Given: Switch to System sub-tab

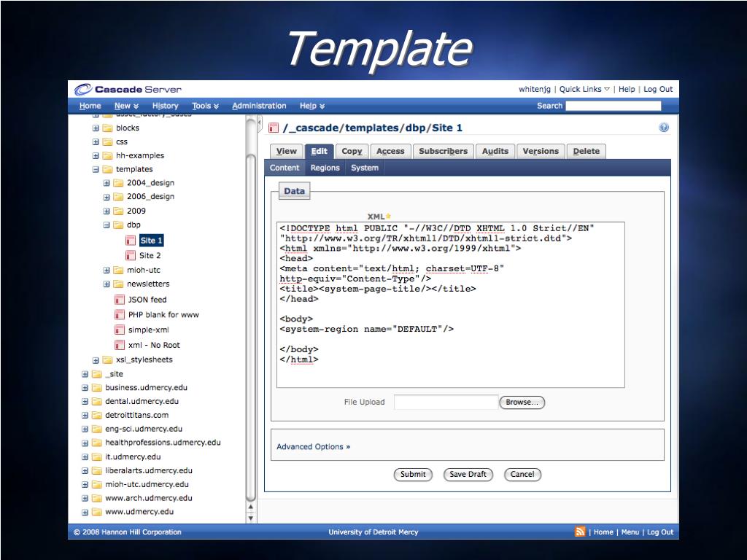Looking at the screenshot, I should pos(365,168).
